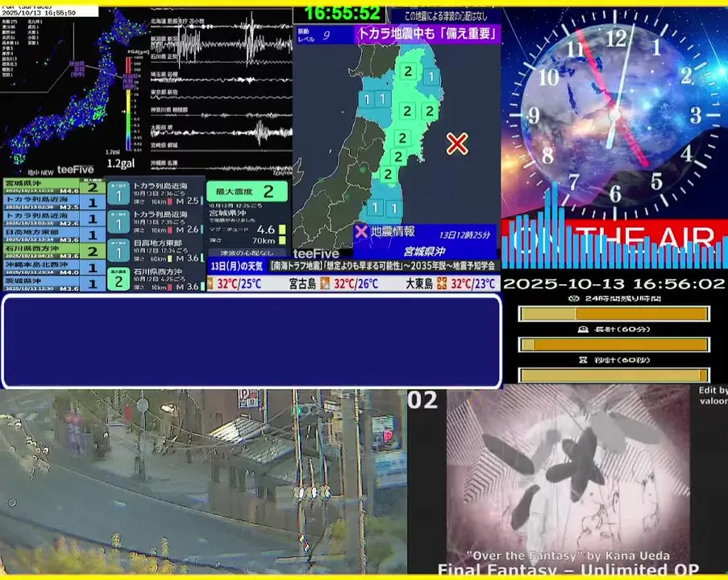Image resolution: width=728 pixels, height=580 pixels.
Task: Click the トカラ地震中も「備え重要」 headline banner
Action: point(427,34)
